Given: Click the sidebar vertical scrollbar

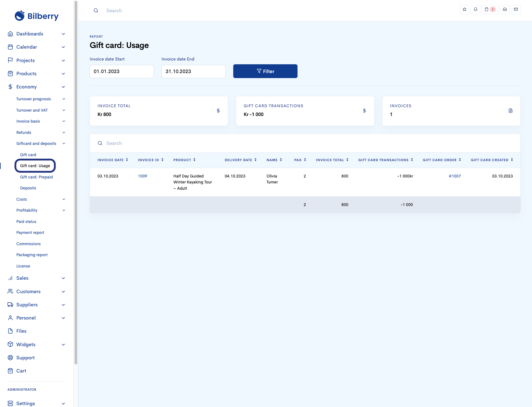Looking at the screenshot, I should (76, 182).
